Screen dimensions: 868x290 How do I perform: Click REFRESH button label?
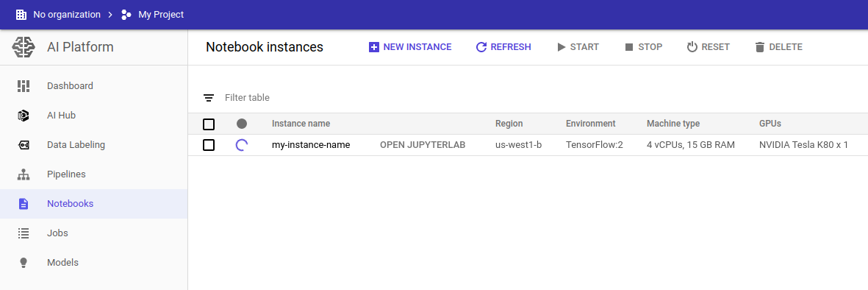tap(511, 47)
